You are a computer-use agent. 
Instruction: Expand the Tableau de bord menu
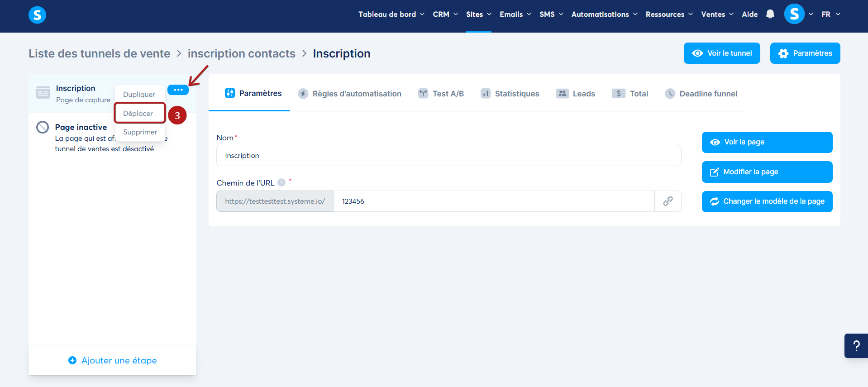coord(391,14)
